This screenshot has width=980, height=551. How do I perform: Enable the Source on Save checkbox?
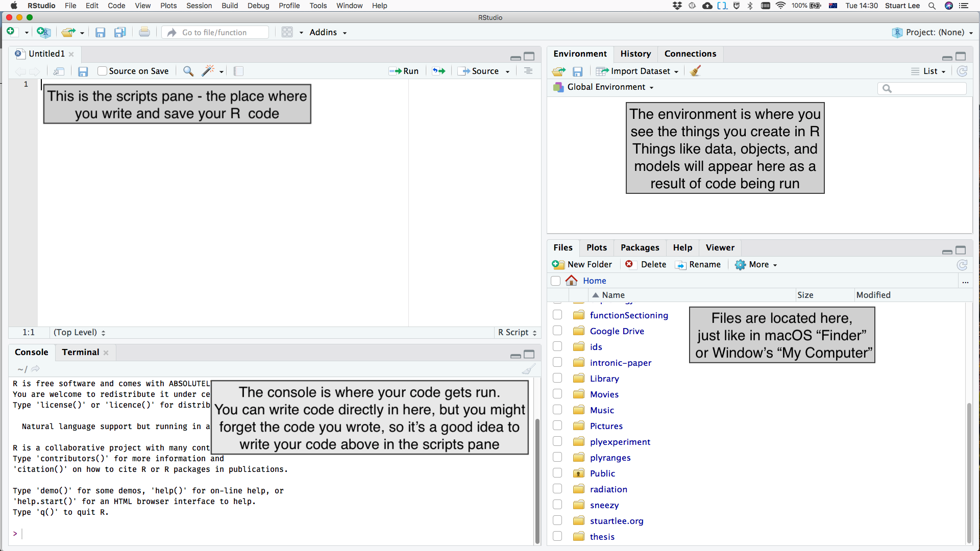[x=103, y=71]
